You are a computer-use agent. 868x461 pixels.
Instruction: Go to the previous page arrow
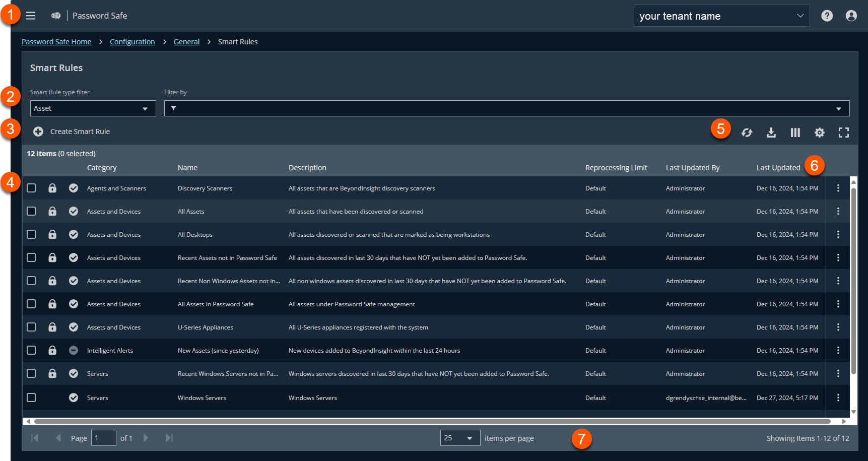pyautogui.click(x=58, y=438)
